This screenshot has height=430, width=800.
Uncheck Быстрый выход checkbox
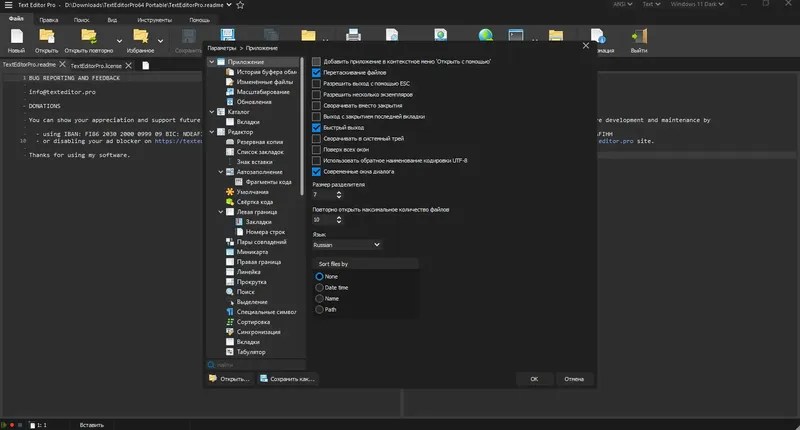(316, 128)
